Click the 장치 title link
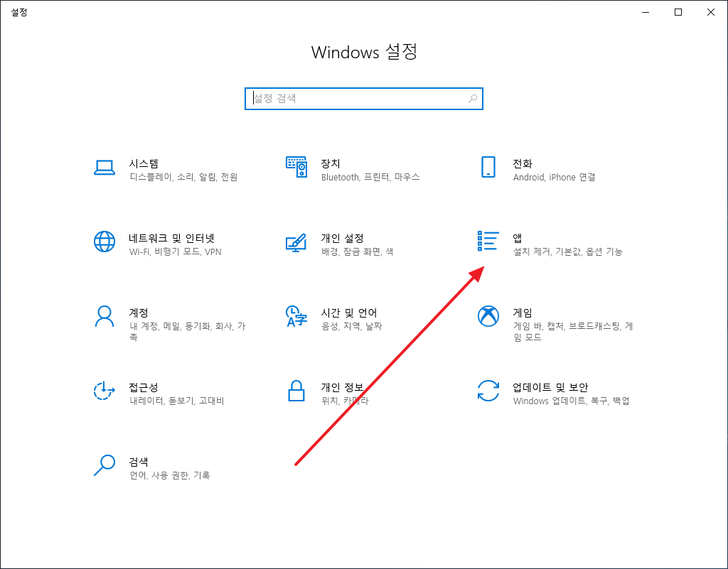 331,163
